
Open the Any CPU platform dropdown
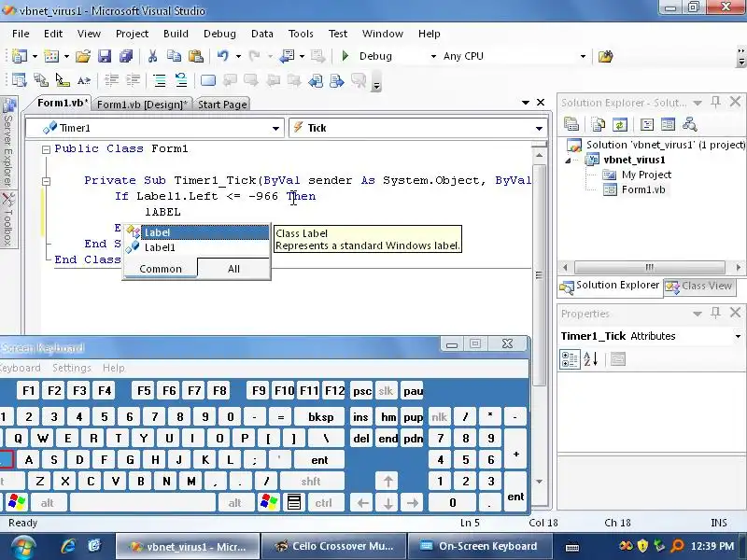[583, 56]
